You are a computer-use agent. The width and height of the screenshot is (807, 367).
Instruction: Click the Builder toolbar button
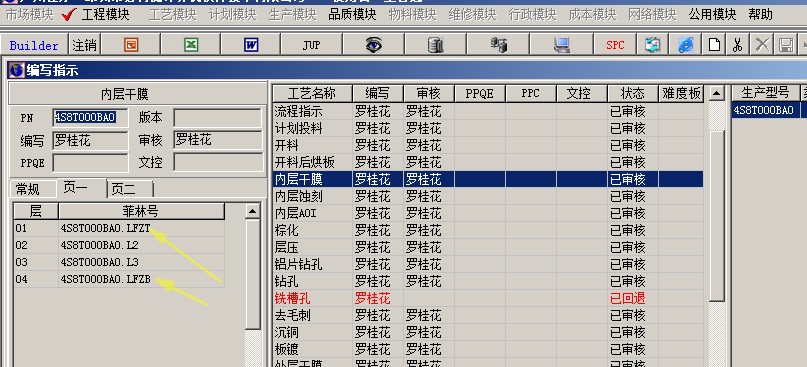(x=34, y=45)
